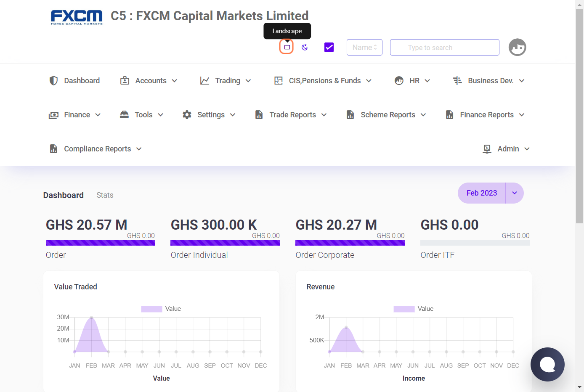Click the Accounts badge icon
The height and width of the screenshot is (392, 584).
pos(125,80)
